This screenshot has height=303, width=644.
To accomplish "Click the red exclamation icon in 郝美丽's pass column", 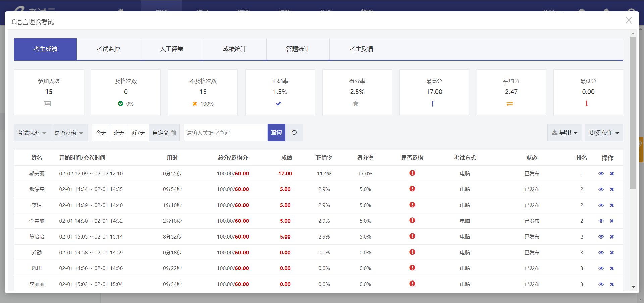I will pyautogui.click(x=412, y=173).
